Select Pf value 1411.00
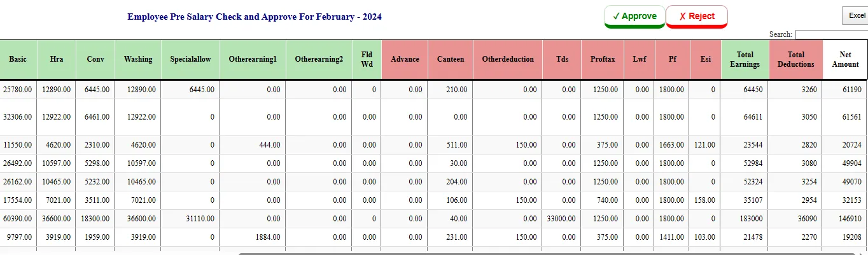 coord(672,237)
